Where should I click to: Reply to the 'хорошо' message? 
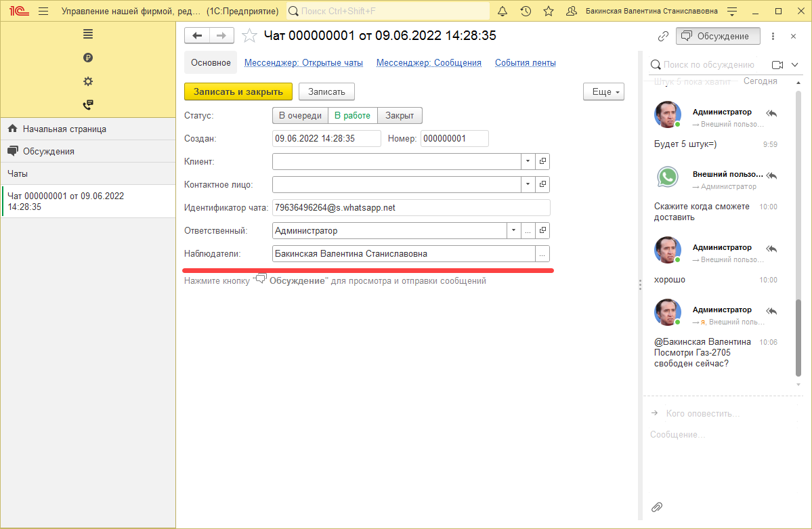click(x=771, y=248)
